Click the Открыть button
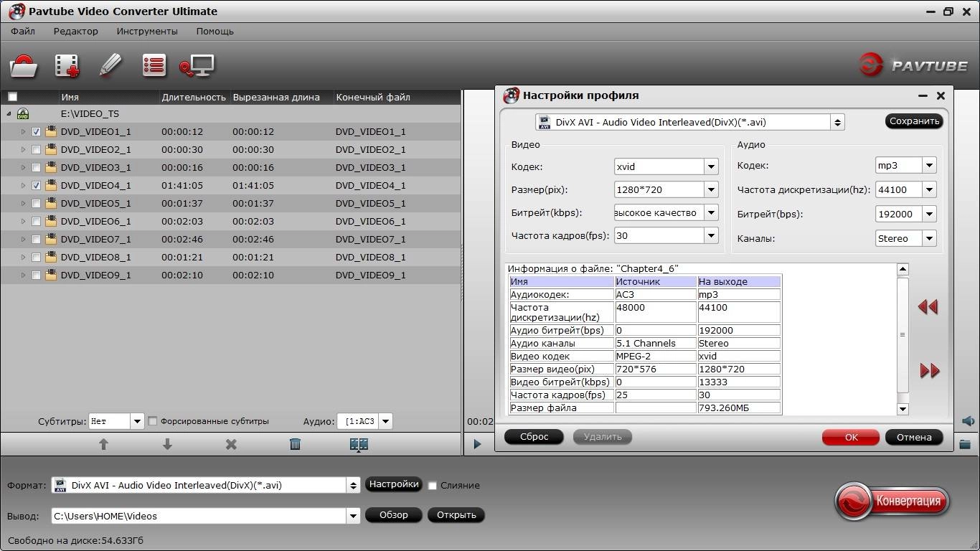980x551 pixels. click(456, 515)
